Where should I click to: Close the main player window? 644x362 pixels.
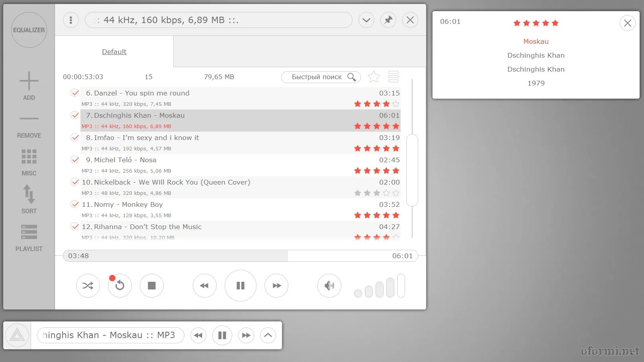410,20
